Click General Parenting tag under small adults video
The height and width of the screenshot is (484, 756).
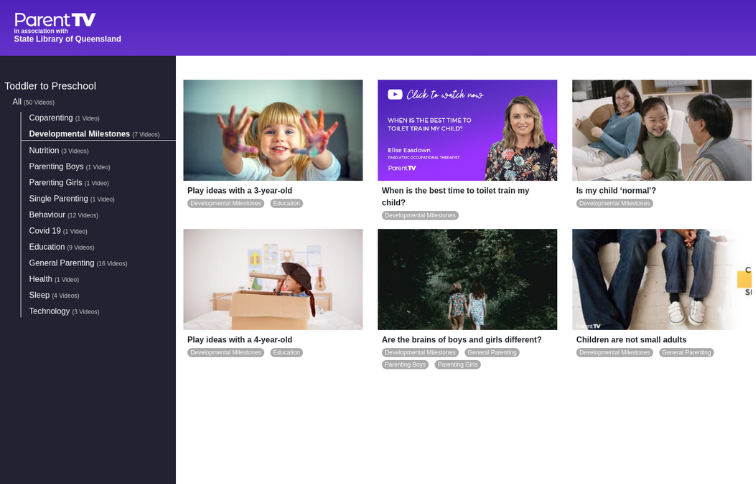tap(686, 352)
